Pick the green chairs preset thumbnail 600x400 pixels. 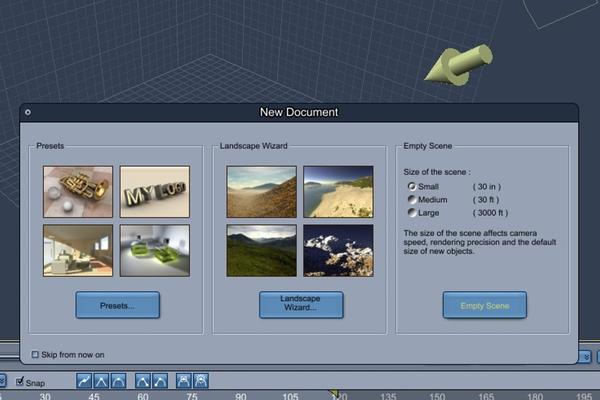tap(155, 250)
